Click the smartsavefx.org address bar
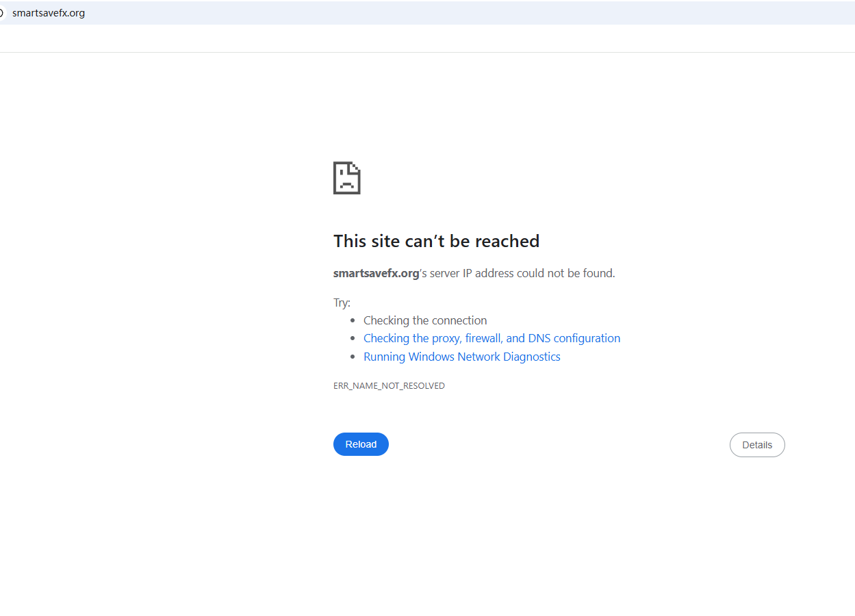The height and width of the screenshot is (616, 855). [x=427, y=13]
